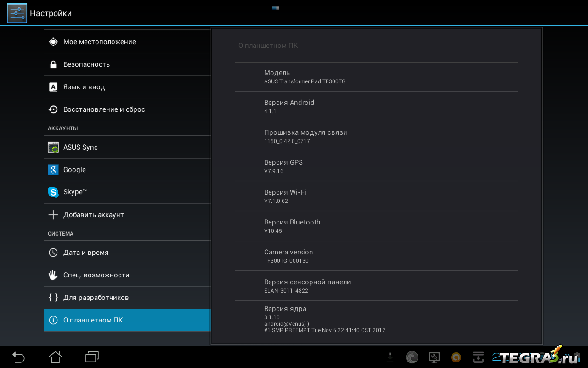Screen dimensions: 588x368
Task: Select the Google account label
Action: point(74,170)
